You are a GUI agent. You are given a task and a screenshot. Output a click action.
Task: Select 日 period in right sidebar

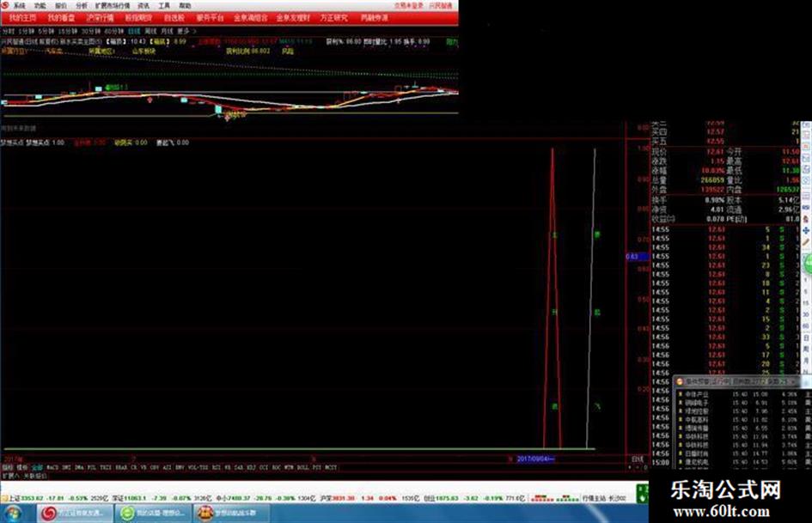(806, 338)
